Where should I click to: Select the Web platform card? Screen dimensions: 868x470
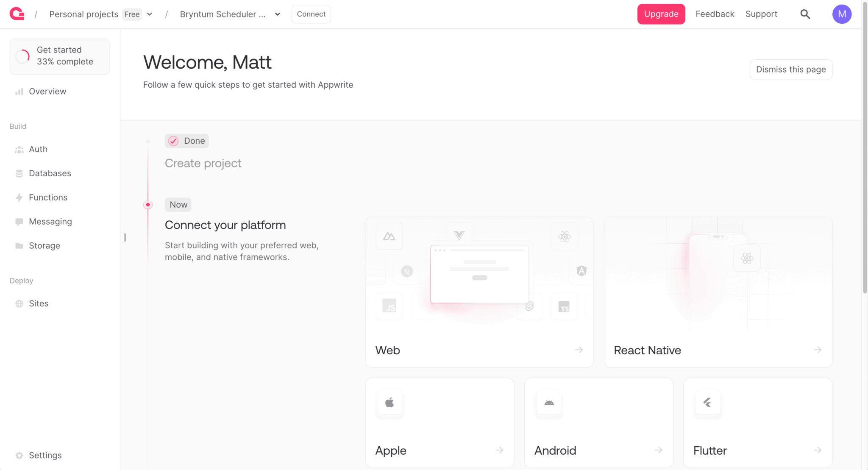point(479,292)
